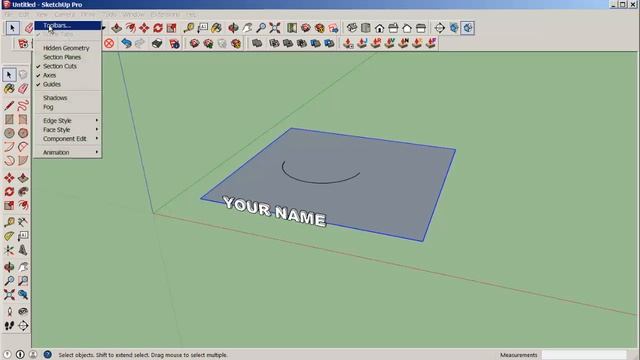Open the Toolbars... menu entry
640x360 pixels.
pos(67,25)
